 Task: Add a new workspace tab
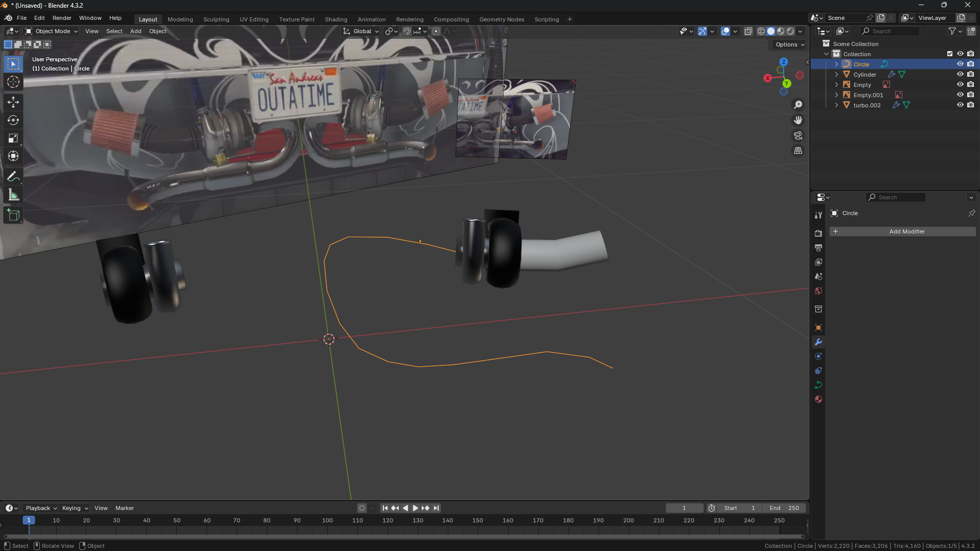(x=569, y=19)
